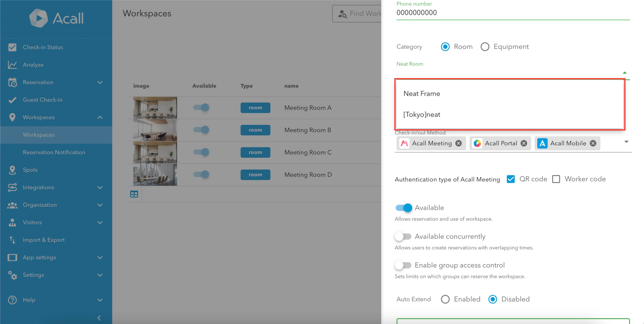Toggle Available concurrently switch
This screenshot has width=644, height=324.
pos(403,236)
